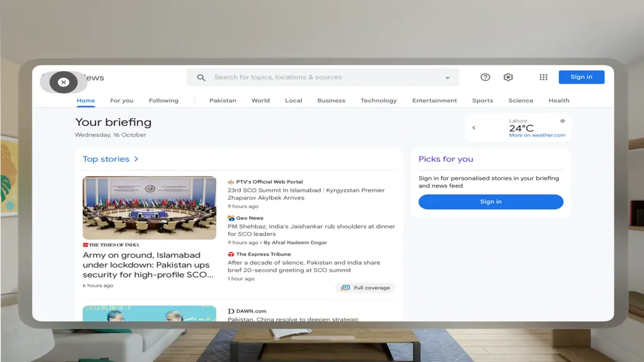The width and height of the screenshot is (644, 362).
Task: Open Pakistan, China resolve to deepen strategic article
Action: pos(293,319)
